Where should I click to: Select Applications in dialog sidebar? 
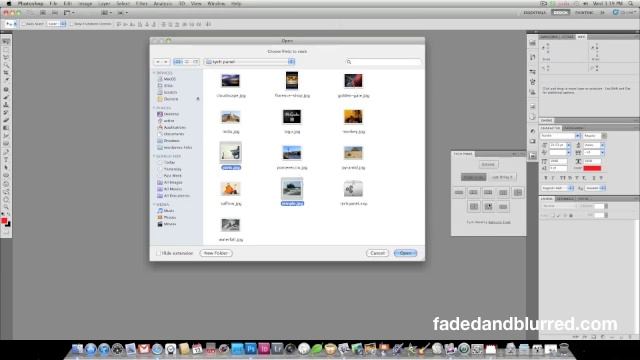(x=175, y=127)
